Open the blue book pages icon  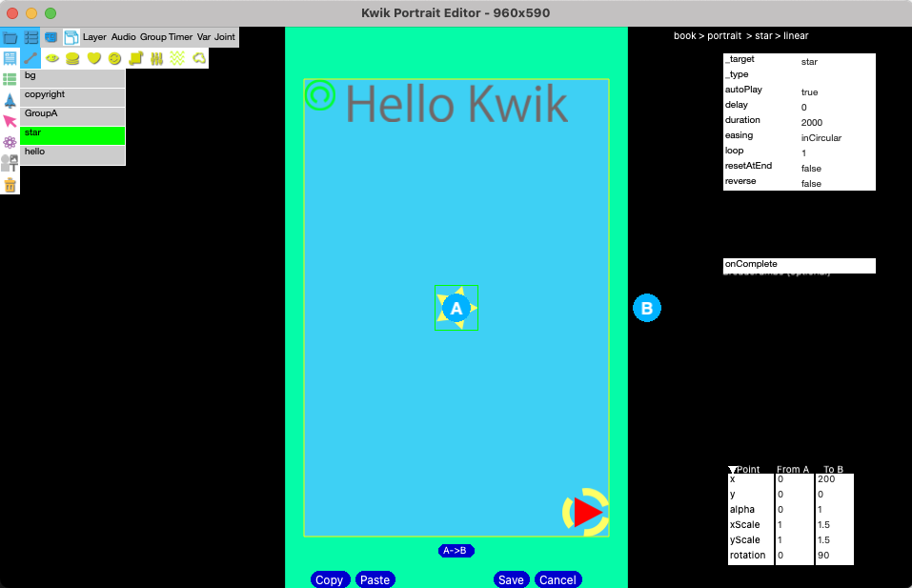(x=51, y=37)
